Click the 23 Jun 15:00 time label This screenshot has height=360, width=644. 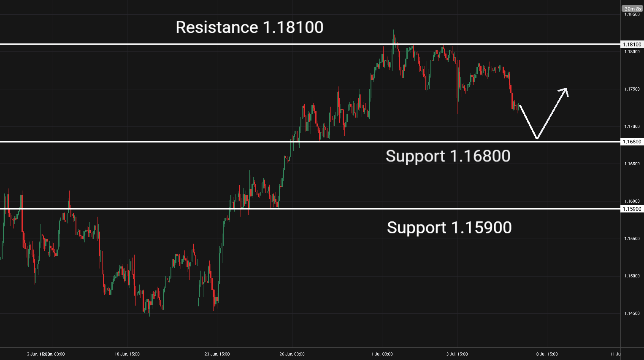tap(217, 354)
